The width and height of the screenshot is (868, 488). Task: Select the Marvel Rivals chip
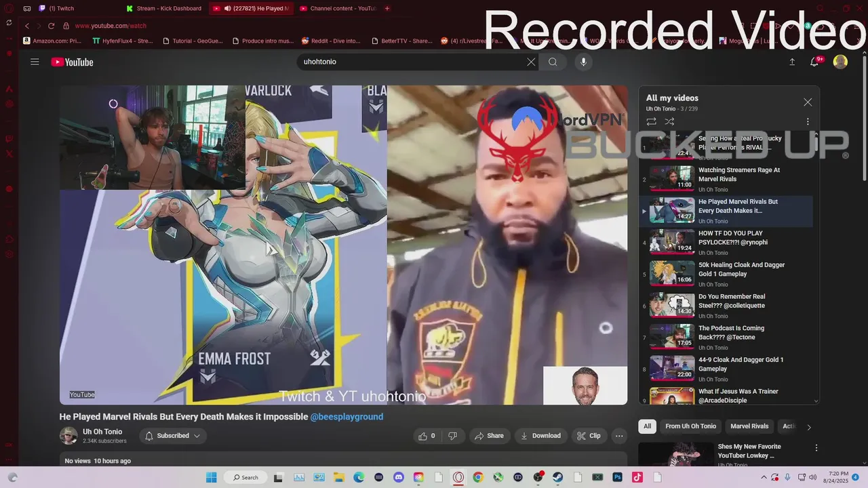(x=749, y=426)
